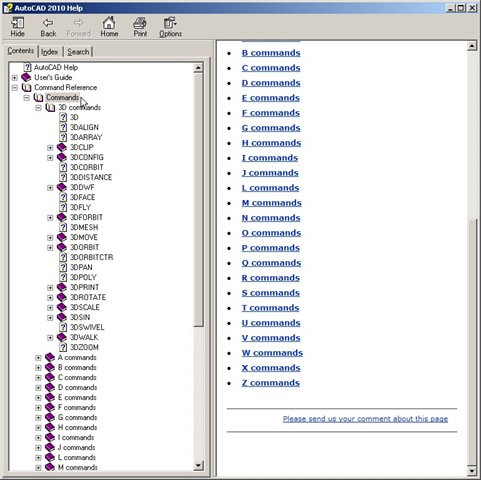Switch to the Contents tab
481x480 pixels.
[x=21, y=51]
